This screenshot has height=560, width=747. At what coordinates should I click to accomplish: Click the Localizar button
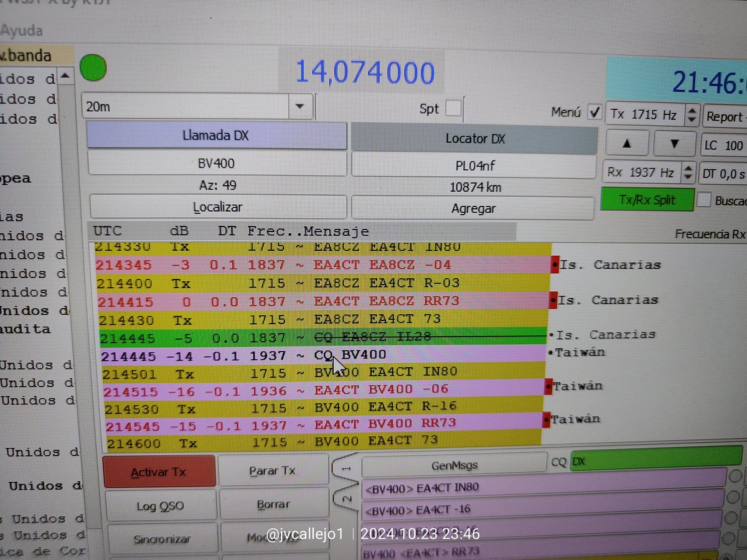click(217, 207)
